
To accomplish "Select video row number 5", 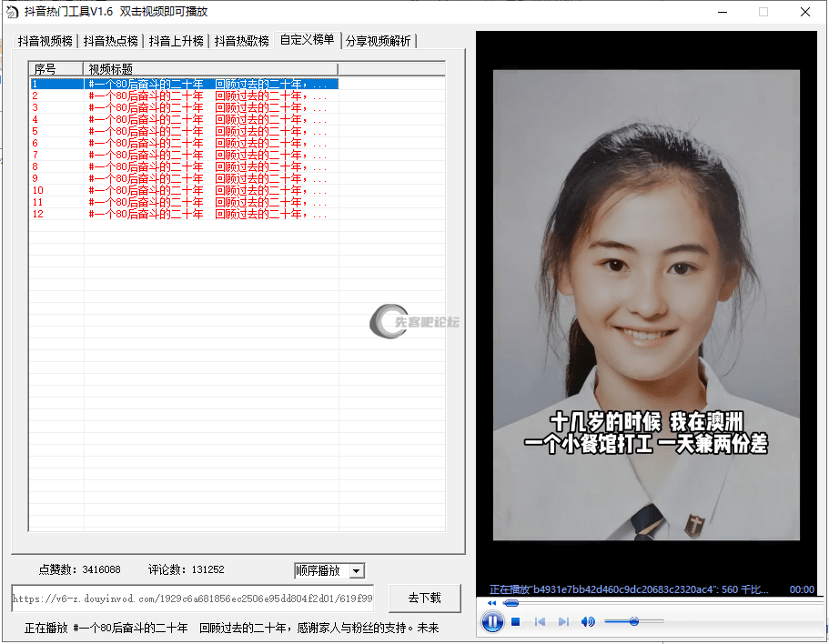I will (182, 131).
